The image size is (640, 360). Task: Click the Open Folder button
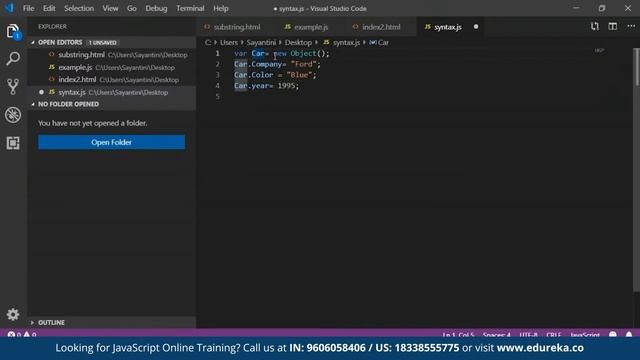point(111,142)
